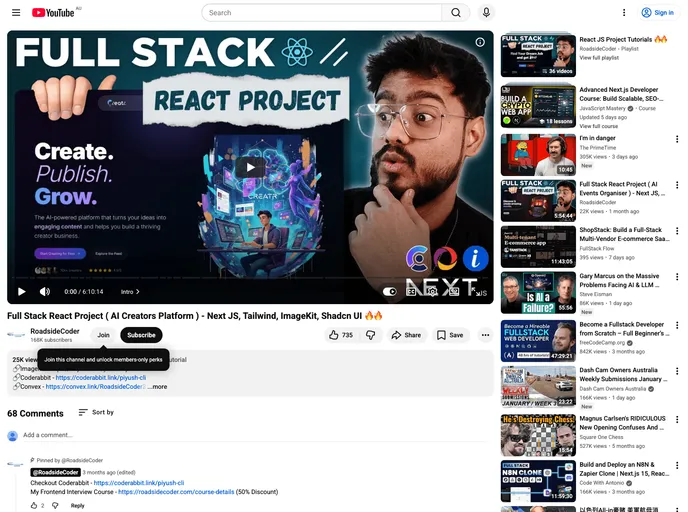
Task: Reply to the pinned comment
Action: (x=78, y=505)
